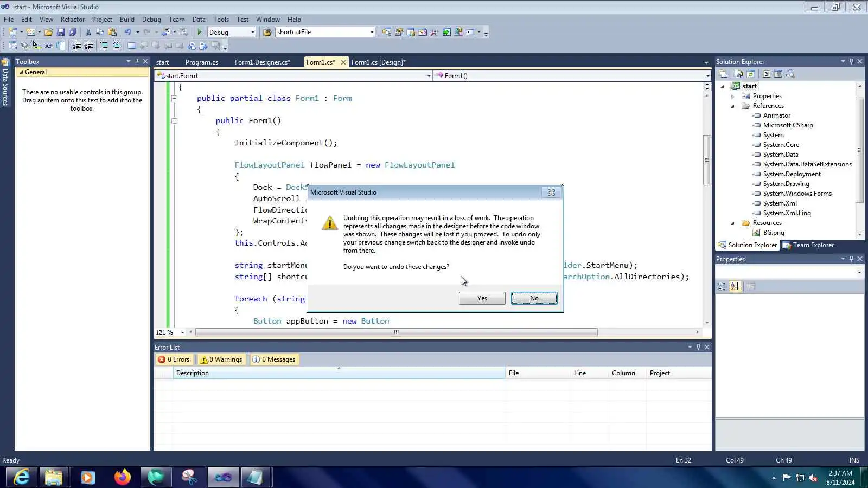The height and width of the screenshot is (488, 868).
Task: Click the Paste clipboard icon
Action: (112, 32)
